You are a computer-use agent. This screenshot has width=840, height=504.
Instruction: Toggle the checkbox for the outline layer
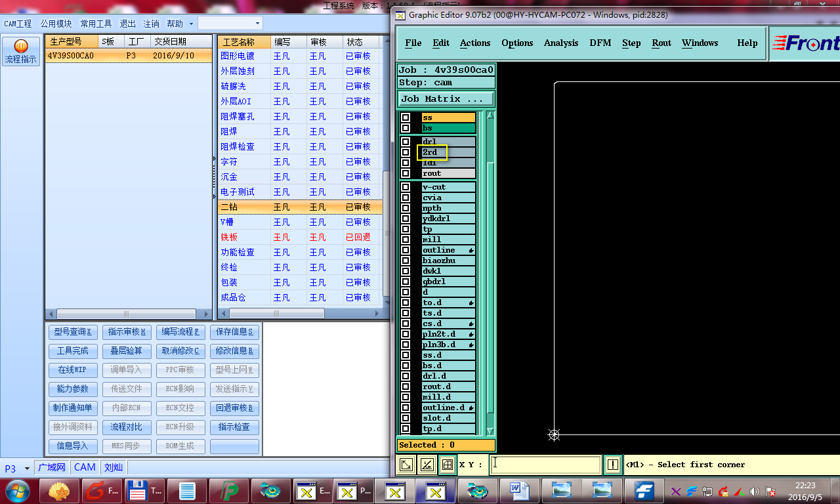(x=406, y=250)
